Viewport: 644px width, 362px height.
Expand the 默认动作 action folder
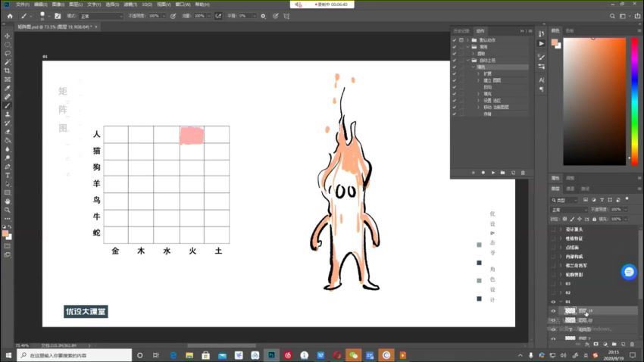click(x=467, y=39)
